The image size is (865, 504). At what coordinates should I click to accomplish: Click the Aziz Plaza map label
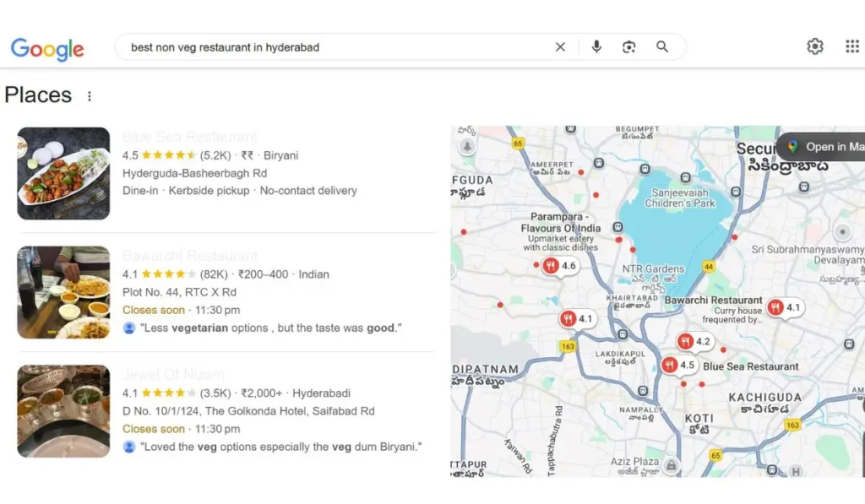click(x=634, y=462)
